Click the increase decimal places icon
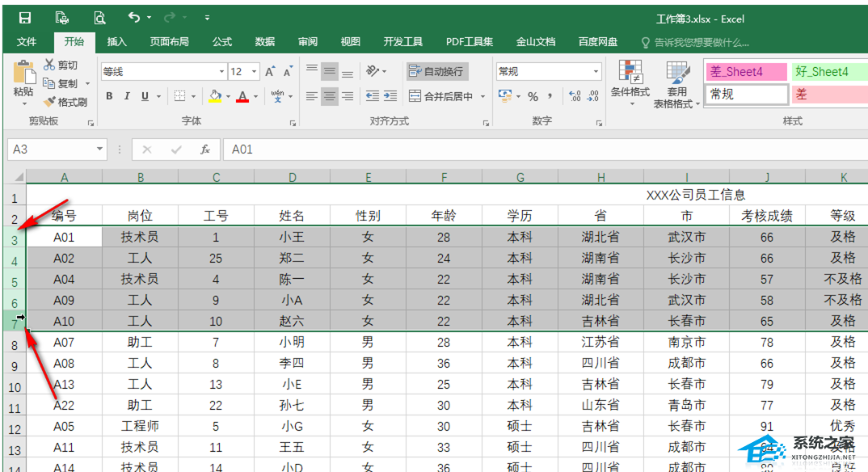Image resolution: width=868 pixels, height=472 pixels. tap(575, 96)
